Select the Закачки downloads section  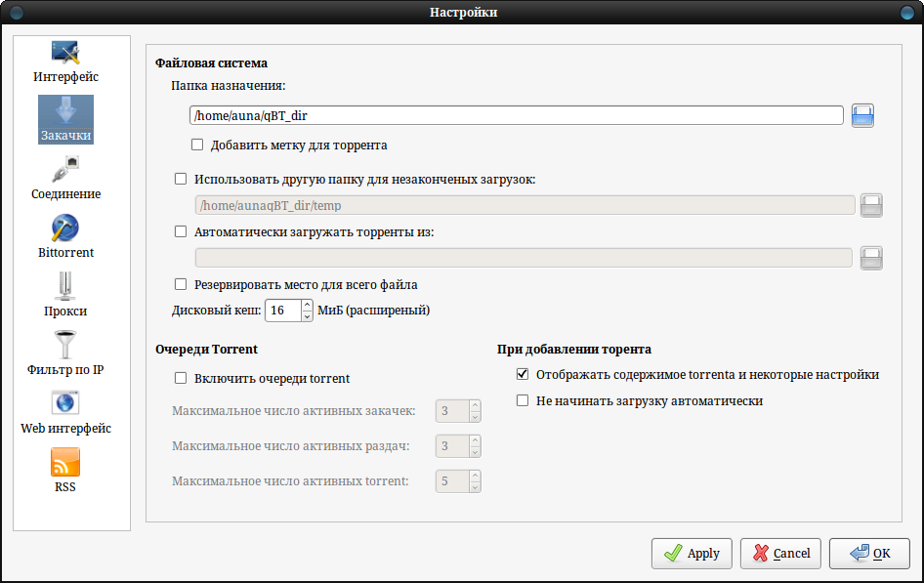point(65,119)
